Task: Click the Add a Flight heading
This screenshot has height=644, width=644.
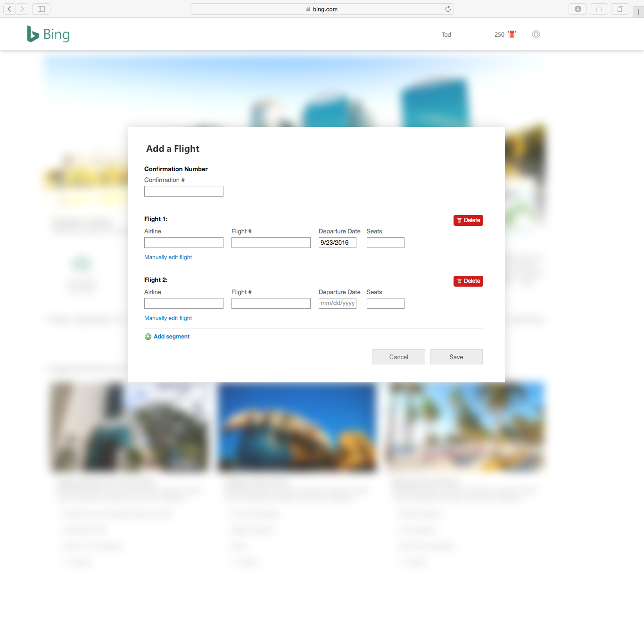Action: pos(173,149)
